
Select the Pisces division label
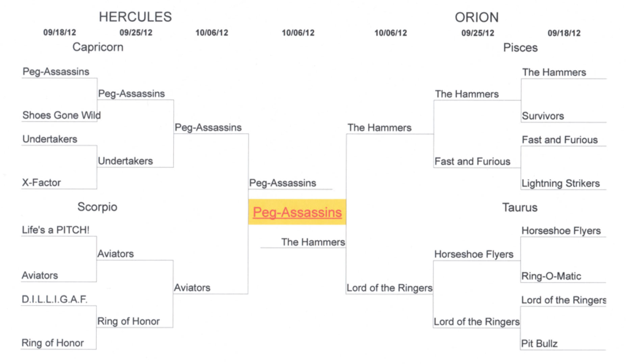click(x=520, y=48)
